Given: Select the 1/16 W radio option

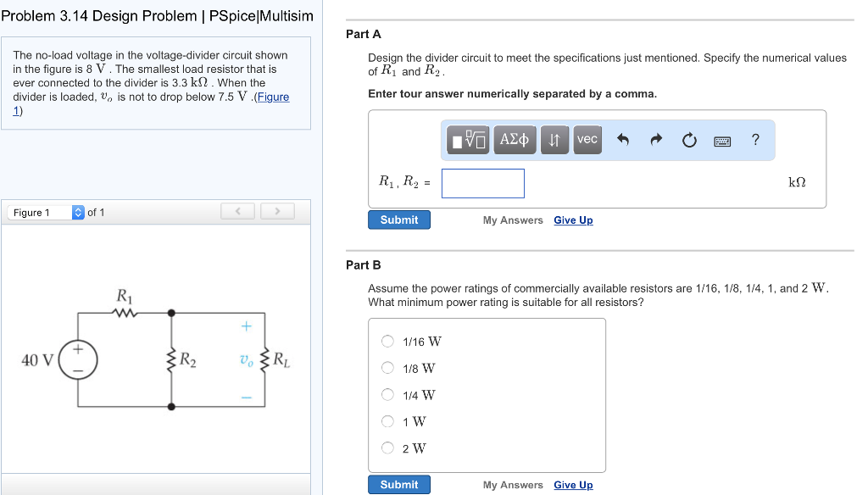Looking at the screenshot, I should [387, 342].
